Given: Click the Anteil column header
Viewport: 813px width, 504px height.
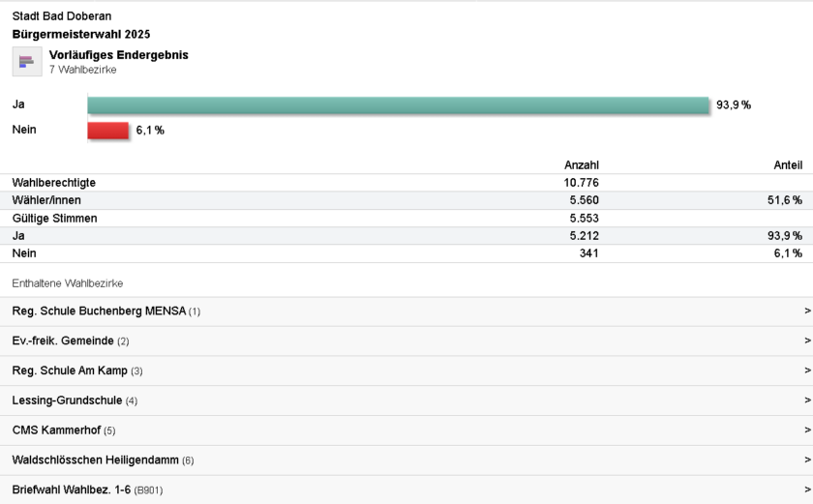Looking at the screenshot, I should [x=787, y=165].
